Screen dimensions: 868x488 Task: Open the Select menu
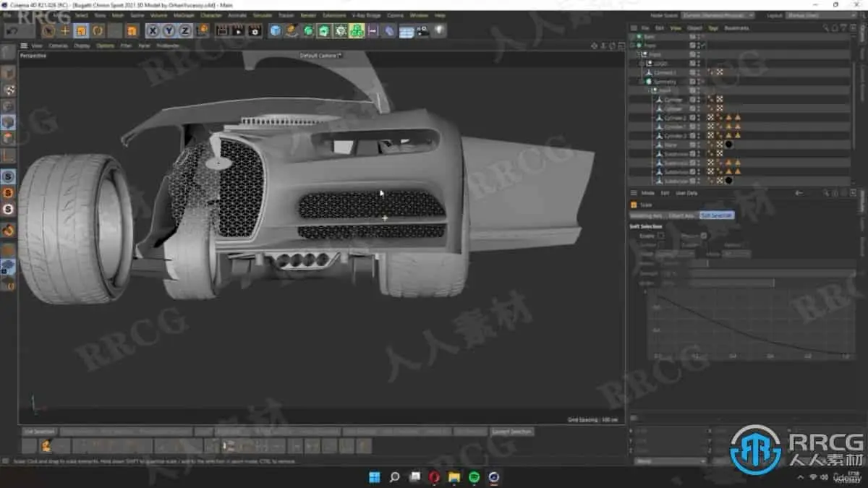(82, 15)
